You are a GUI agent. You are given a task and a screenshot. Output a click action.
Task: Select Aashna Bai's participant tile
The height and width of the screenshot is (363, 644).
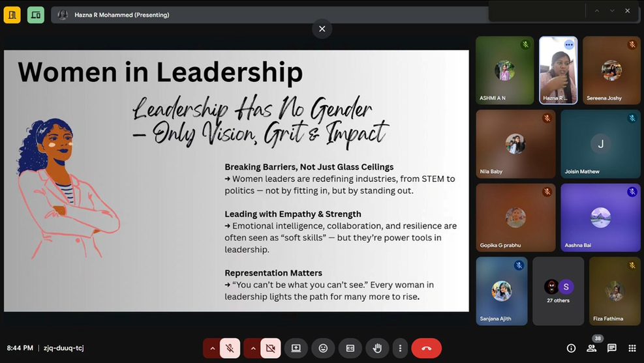pyautogui.click(x=600, y=218)
